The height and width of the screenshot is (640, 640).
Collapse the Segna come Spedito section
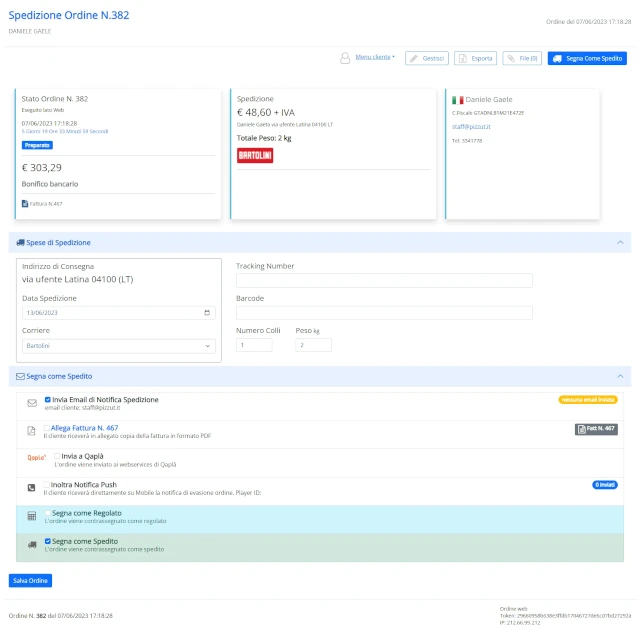coord(620,376)
